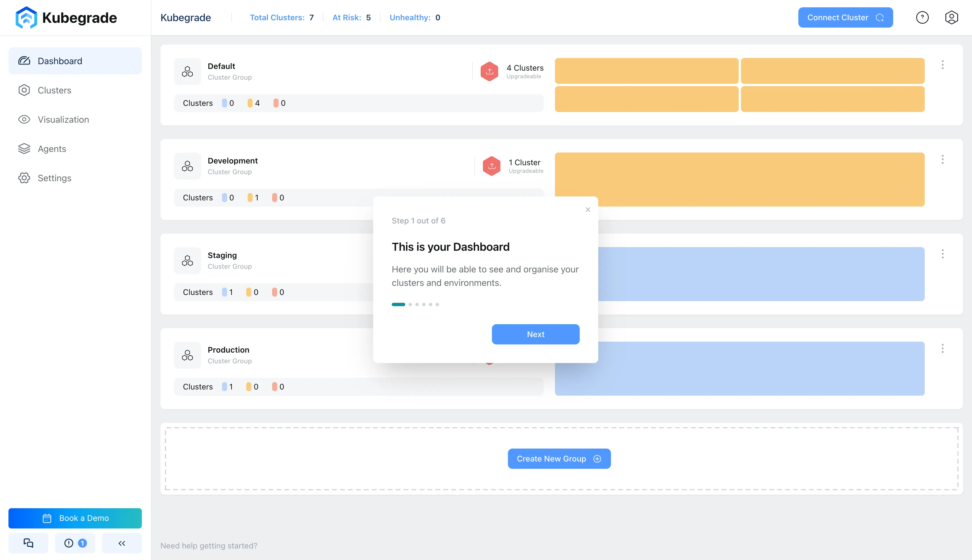The width and height of the screenshot is (972, 560).
Task: Open the Staging group three-dot menu
Action: point(942,254)
